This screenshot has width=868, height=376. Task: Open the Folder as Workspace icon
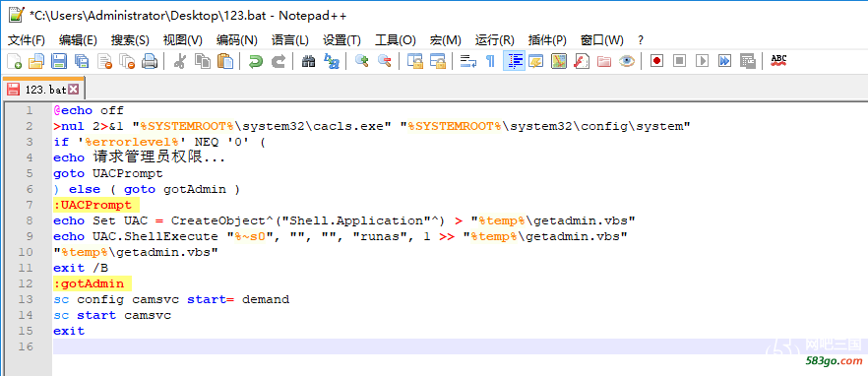tap(604, 61)
